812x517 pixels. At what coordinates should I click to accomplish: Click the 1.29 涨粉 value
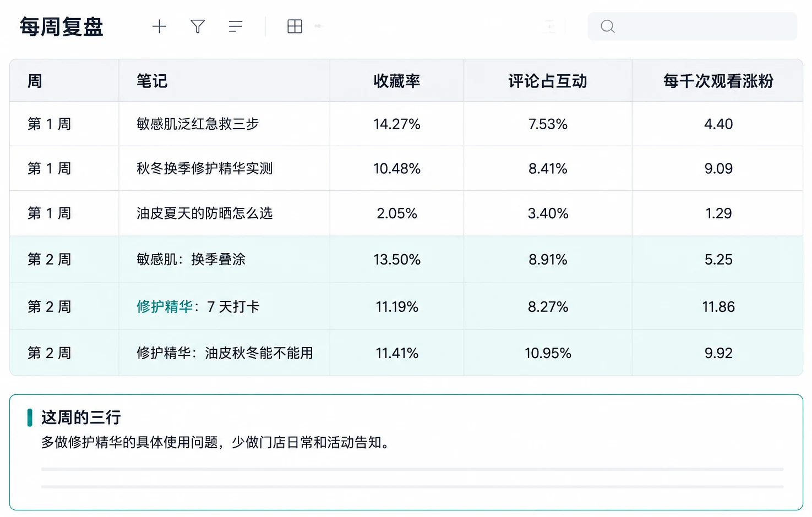coord(718,213)
